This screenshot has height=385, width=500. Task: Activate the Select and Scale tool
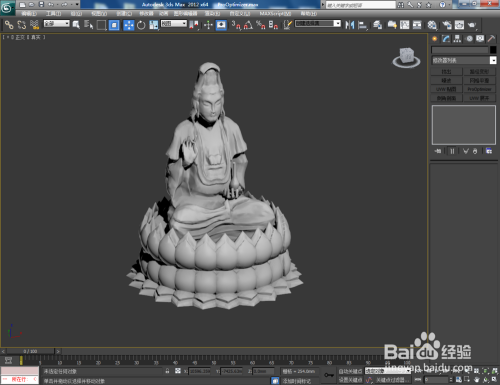point(154,25)
